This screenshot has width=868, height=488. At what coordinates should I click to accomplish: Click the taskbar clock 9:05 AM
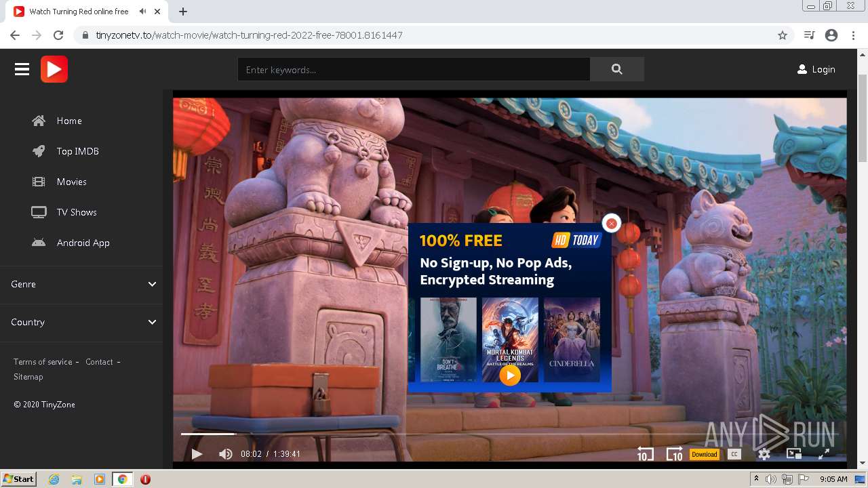click(x=833, y=479)
